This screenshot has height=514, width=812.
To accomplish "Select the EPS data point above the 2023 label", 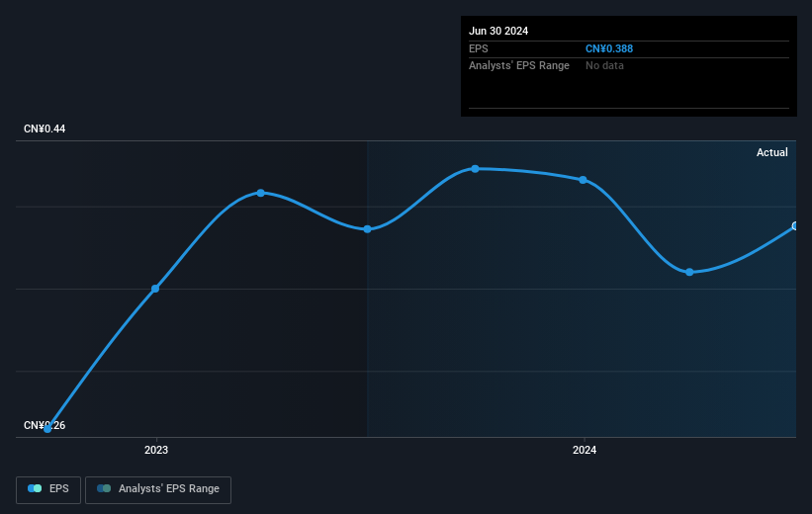I will [155, 289].
